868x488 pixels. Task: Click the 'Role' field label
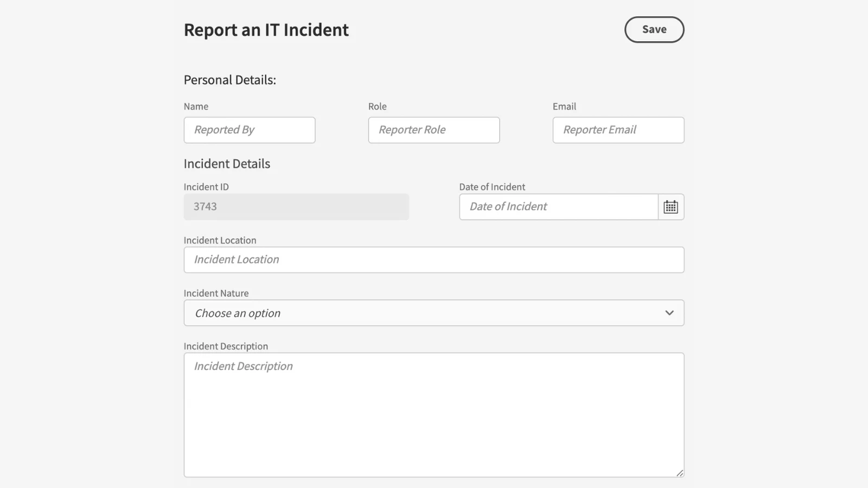(x=378, y=107)
